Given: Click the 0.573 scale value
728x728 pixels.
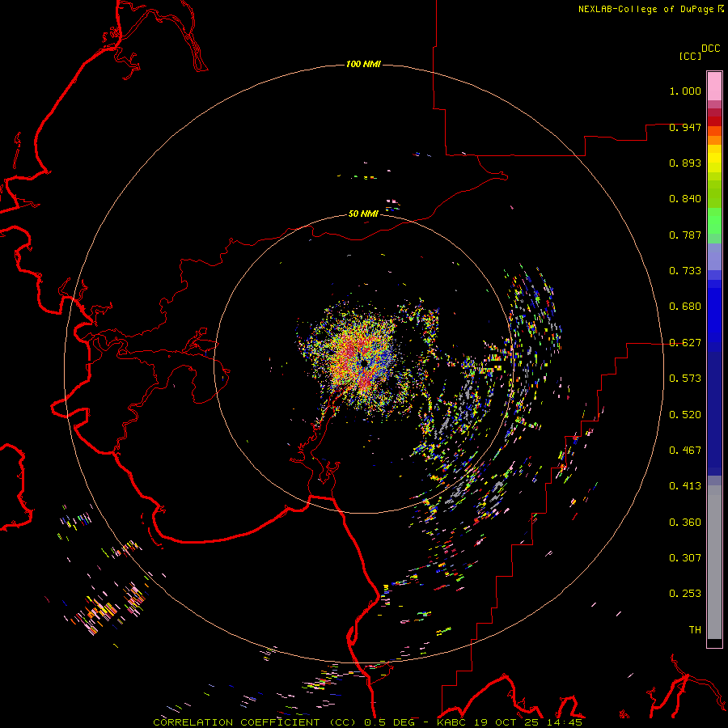Looking at the screenshot, I should tap(685, 379).
